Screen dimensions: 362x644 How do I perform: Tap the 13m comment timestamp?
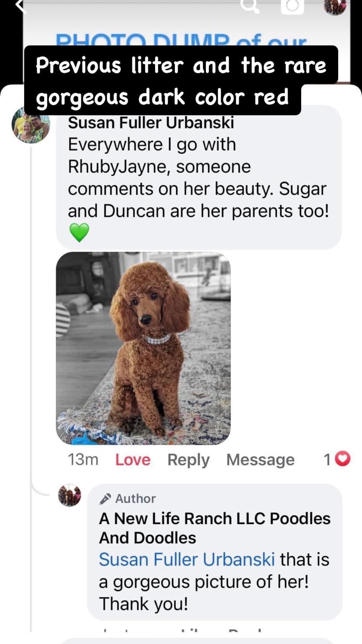pyautogui.click(x=83, y=460)
